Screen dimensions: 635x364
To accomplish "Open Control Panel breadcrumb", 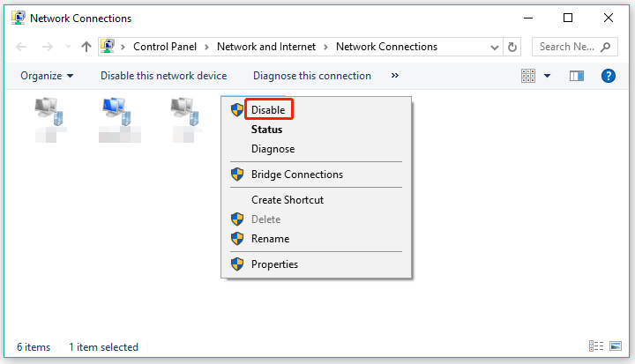I will [165, 47].
